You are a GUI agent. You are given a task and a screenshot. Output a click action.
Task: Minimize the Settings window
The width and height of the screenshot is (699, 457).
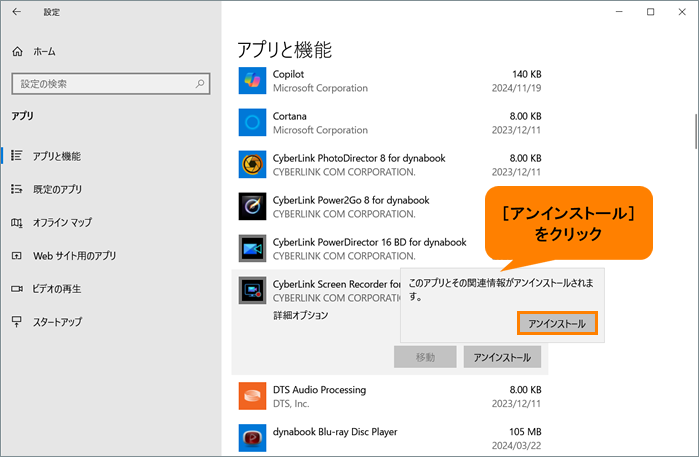pos(619,12)
